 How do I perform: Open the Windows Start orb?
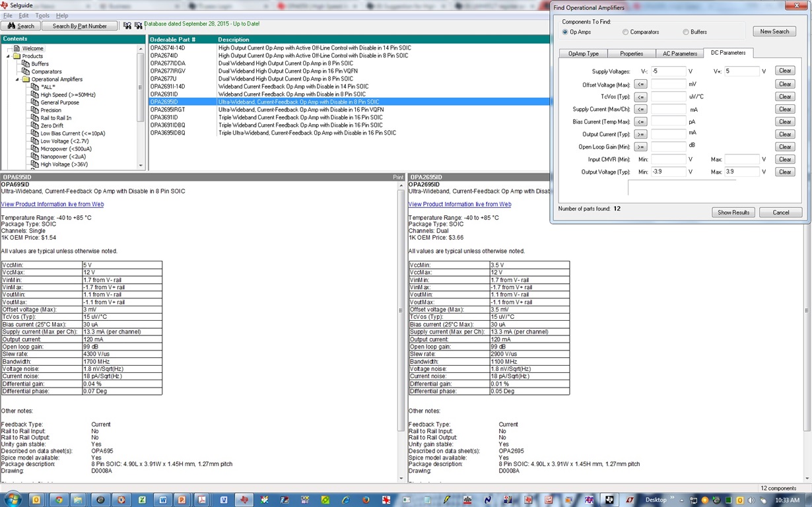(x=11, y=499)
